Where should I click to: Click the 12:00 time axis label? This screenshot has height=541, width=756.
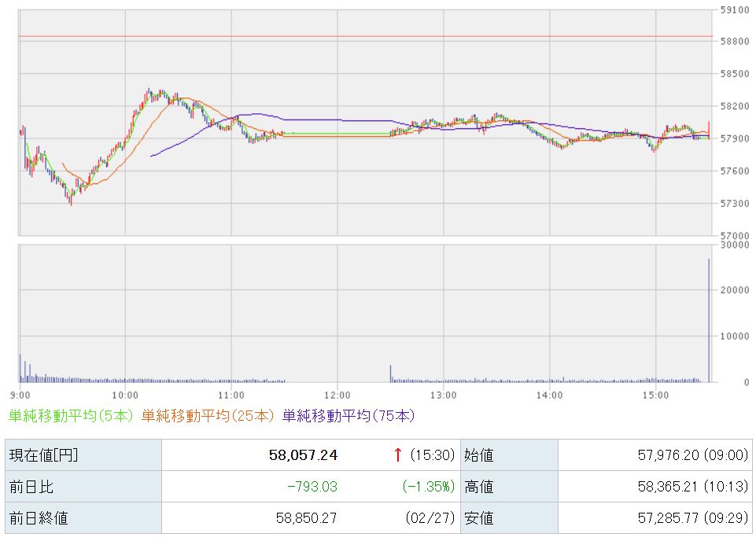pos(337,395)
